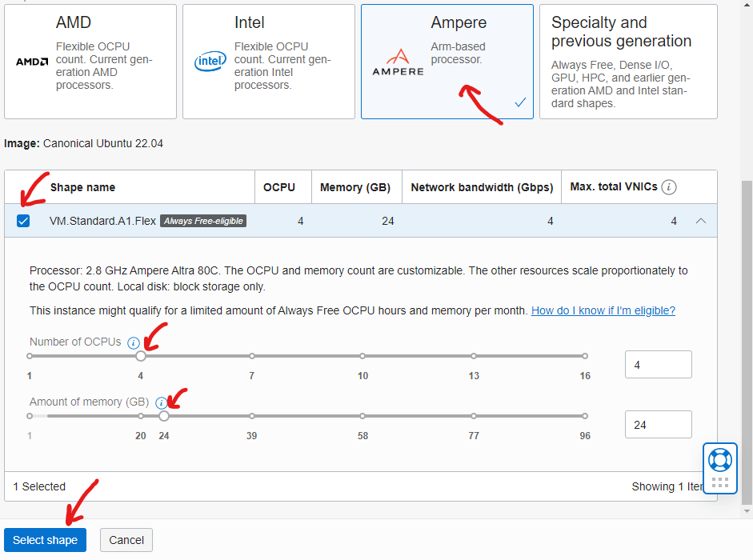Set memory slider to the 96 mark
The width and height of the screenshot is (753, 560).
click(584, 416)
